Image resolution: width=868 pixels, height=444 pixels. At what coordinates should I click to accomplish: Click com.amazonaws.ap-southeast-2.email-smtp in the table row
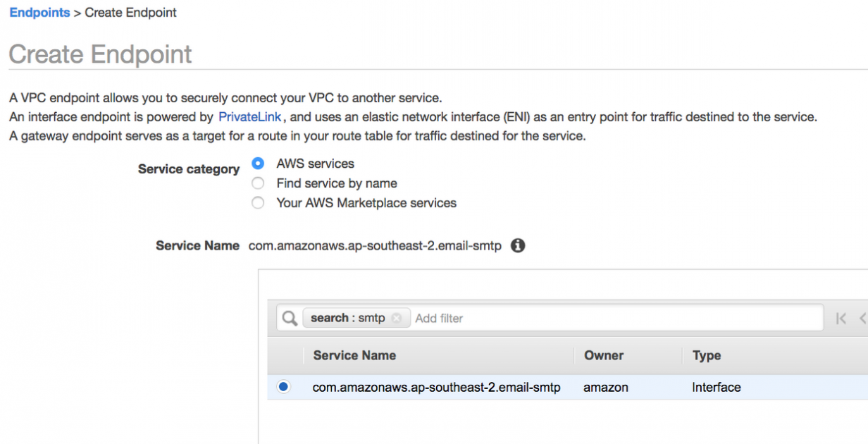[437, 387]
